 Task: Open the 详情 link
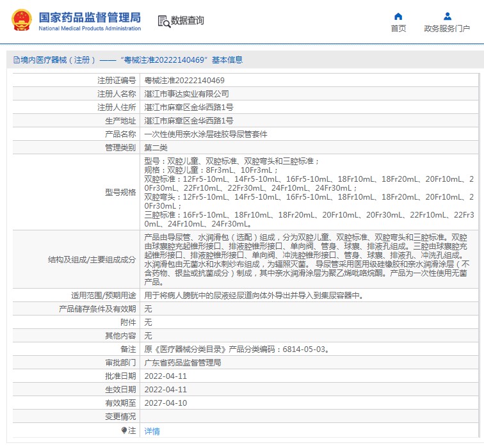152,431
